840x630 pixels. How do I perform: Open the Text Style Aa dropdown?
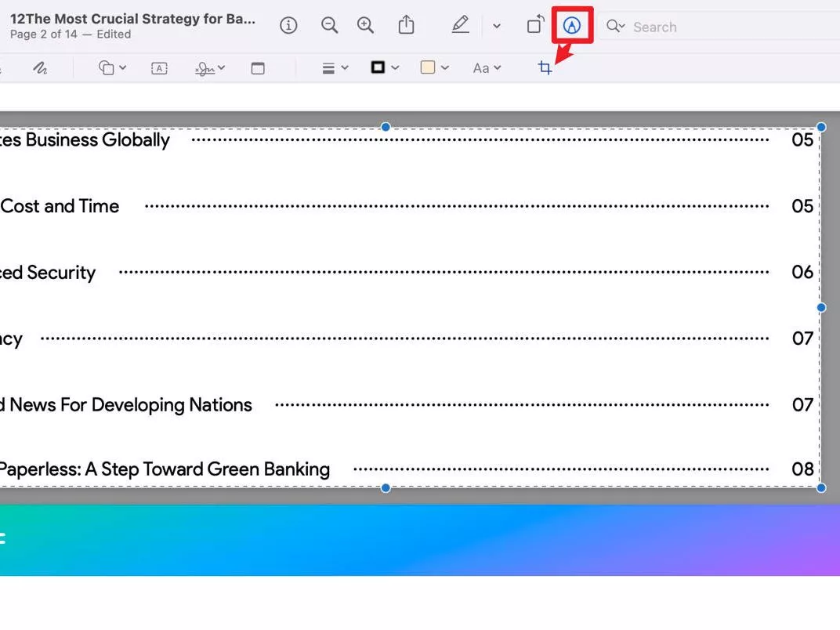tap(486, 68)
